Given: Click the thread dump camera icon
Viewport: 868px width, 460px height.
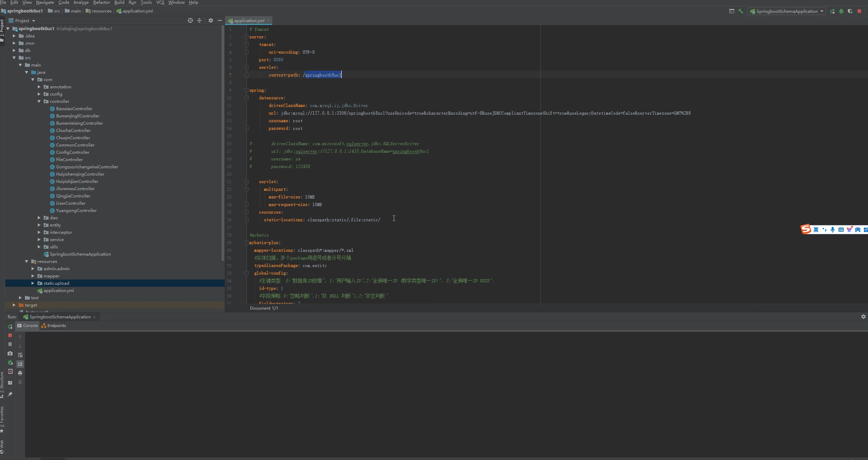Looking at the screenshot, I should pyautogui.click(x=10, y=354).
